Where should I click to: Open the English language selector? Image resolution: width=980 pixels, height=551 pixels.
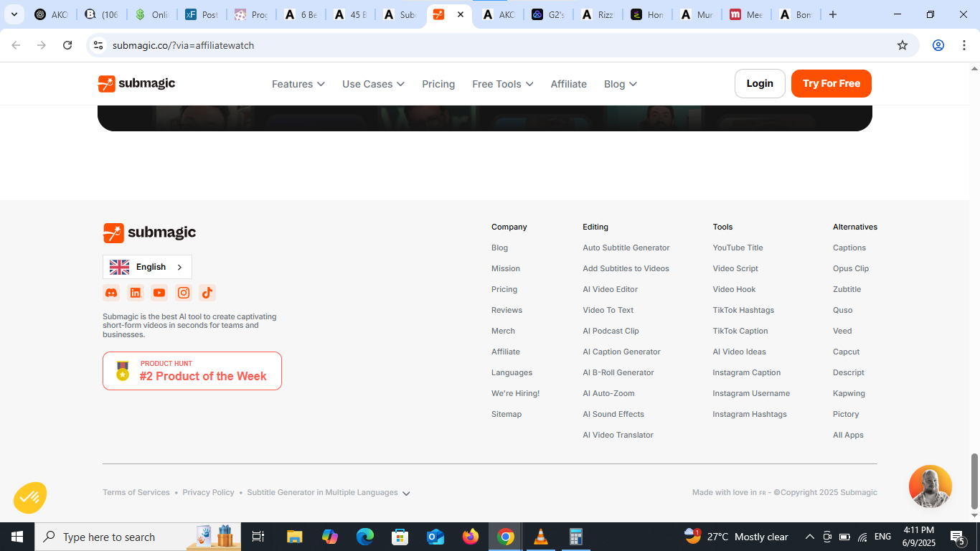[147, 267]
